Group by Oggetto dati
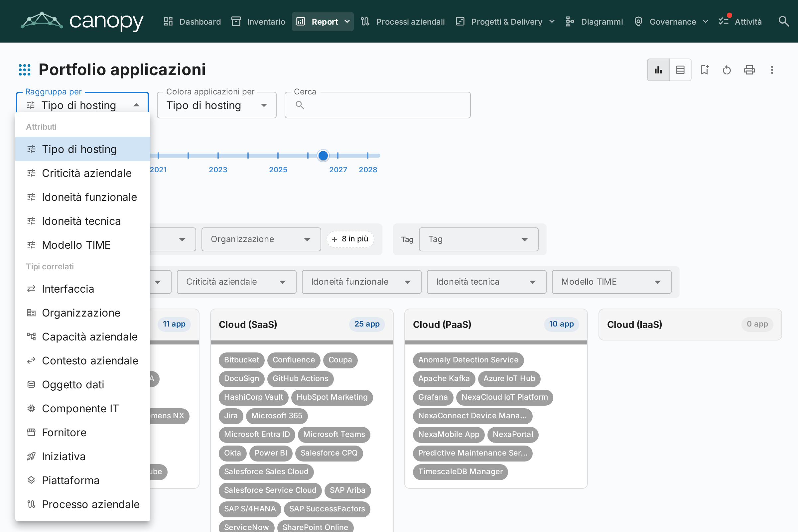 (83, 384)
